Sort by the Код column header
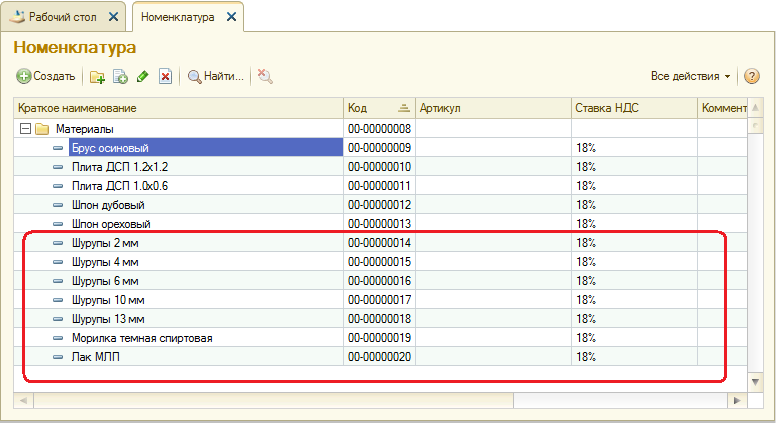Screen dimensions: 776x423 click(x=378, y=108)
